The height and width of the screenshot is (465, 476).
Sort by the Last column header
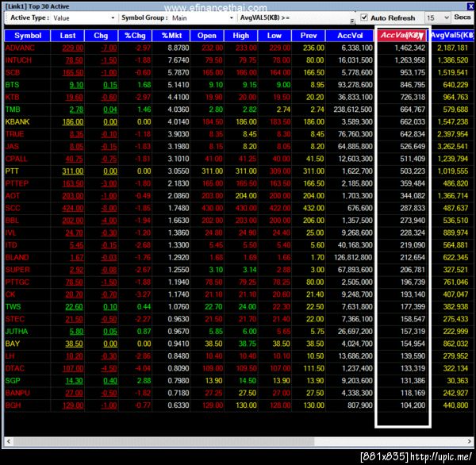(x=67, y=36)
